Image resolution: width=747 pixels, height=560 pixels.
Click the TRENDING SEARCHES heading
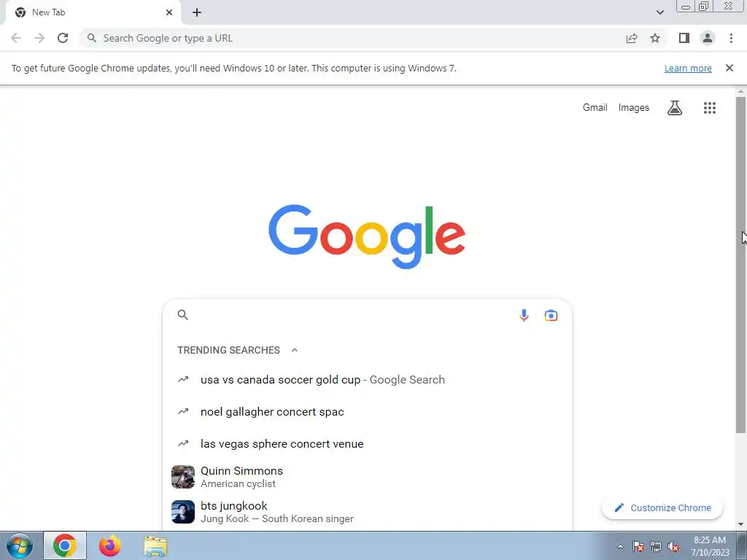228,350
